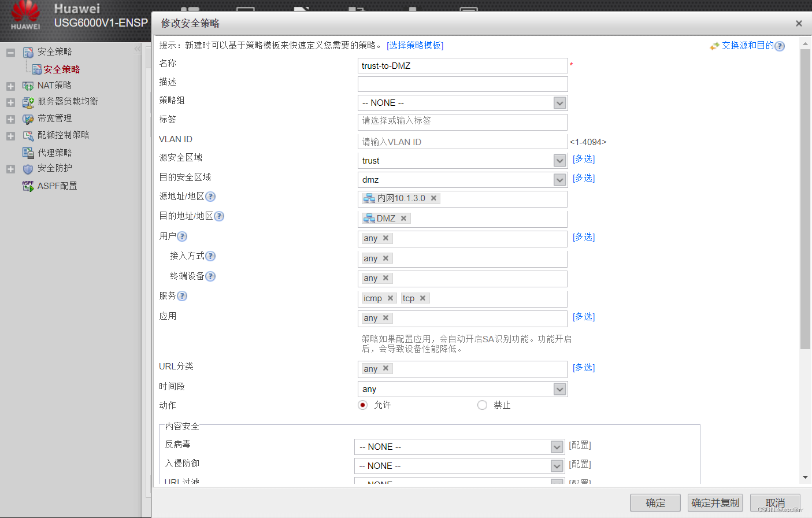Viewport: 812px width, 518px height.
Task: Click 多选 link for 源安全区域
Action: pos(584,159)
